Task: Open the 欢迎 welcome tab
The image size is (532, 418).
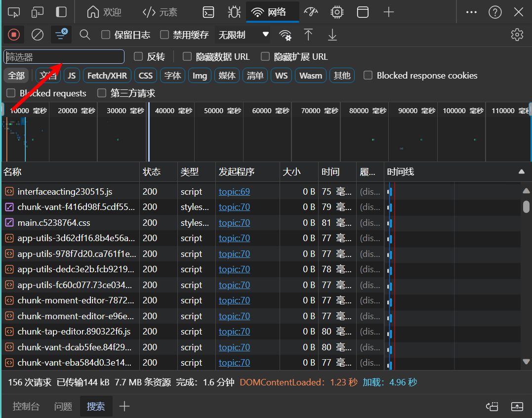Action: pyautogui.click(x=104, y=12)
